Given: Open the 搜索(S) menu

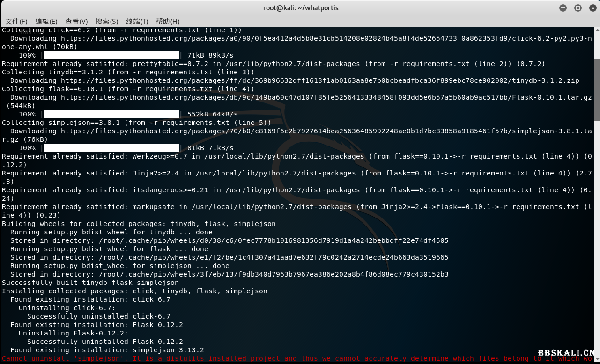Looking at the screenshot, I should tap(107, 22).
